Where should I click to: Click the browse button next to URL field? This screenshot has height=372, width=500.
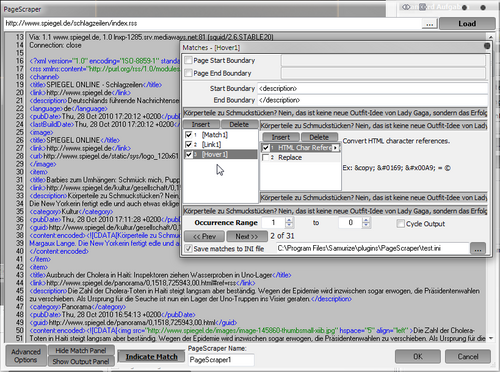(429, 24)
